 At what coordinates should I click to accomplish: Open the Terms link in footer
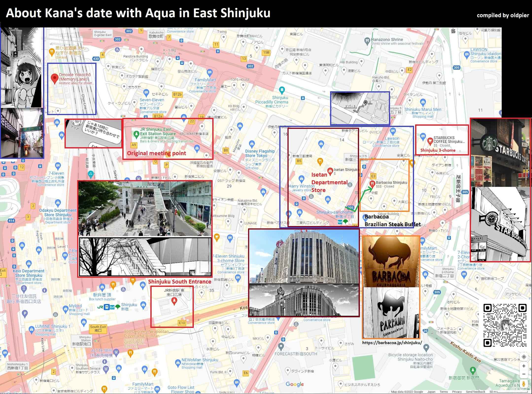point(444,392)
